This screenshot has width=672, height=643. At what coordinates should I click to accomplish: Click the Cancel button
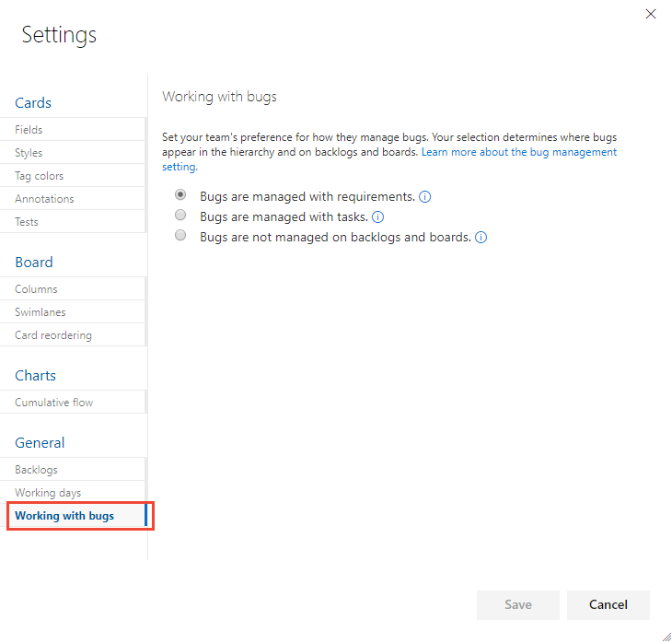(x=608, y=605)
